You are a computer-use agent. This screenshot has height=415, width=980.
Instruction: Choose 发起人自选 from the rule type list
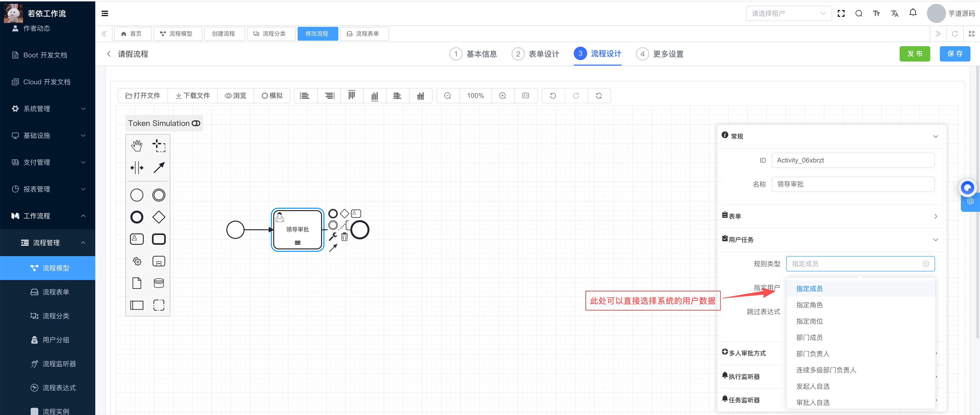pyautogui.click(x=861, y=386)
